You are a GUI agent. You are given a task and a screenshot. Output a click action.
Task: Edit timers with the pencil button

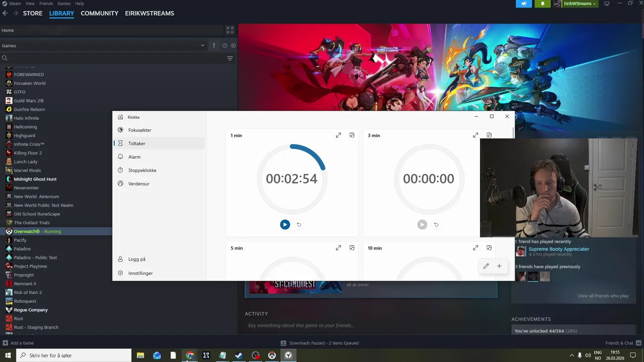coord(486,266)
